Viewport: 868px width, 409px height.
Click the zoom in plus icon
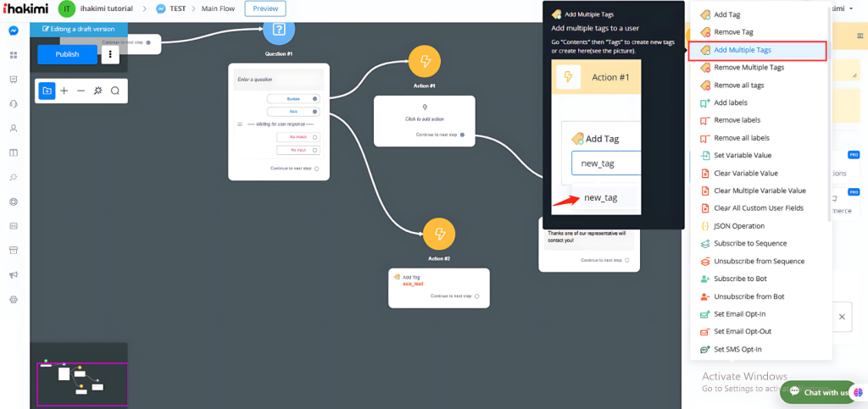pyautogui.click(x=64, y=91)
